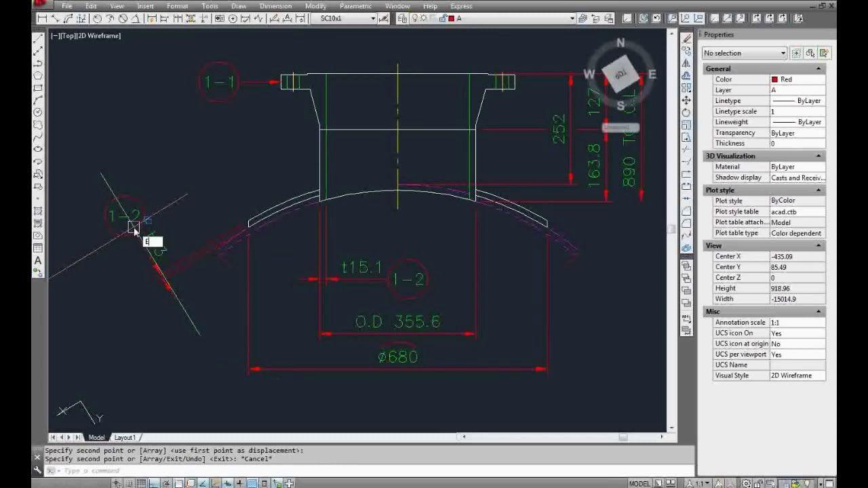
Task: Toggle layer on/off lightbulb in layer control
Action: (415, 18)
